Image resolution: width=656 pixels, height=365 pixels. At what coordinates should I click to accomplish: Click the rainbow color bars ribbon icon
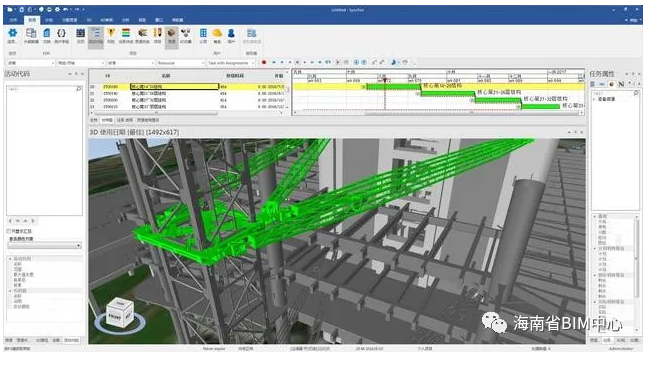(126, 33)
